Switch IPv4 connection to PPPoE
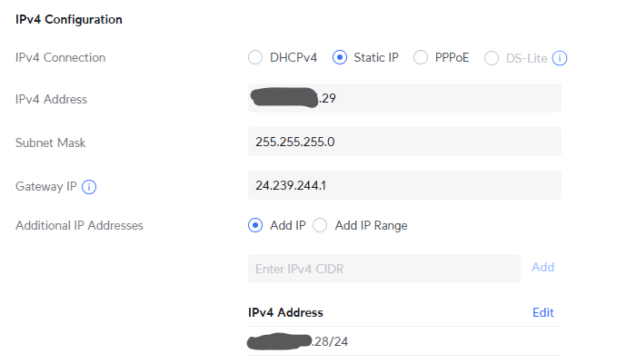 click(421, 58)
